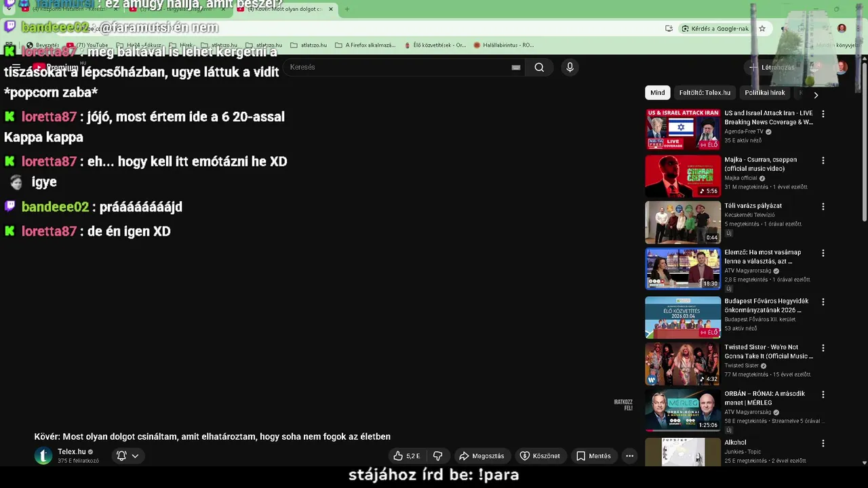
Task: Open options menu for US and Israel Attack Iran
Action: pos(823,114)
